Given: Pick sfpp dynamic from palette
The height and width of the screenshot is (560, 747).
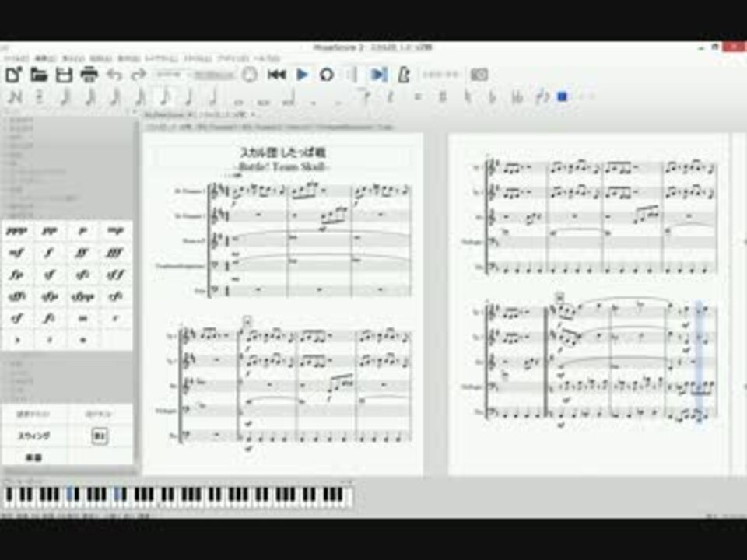Looking at the screenshot, I should point(82,296).
